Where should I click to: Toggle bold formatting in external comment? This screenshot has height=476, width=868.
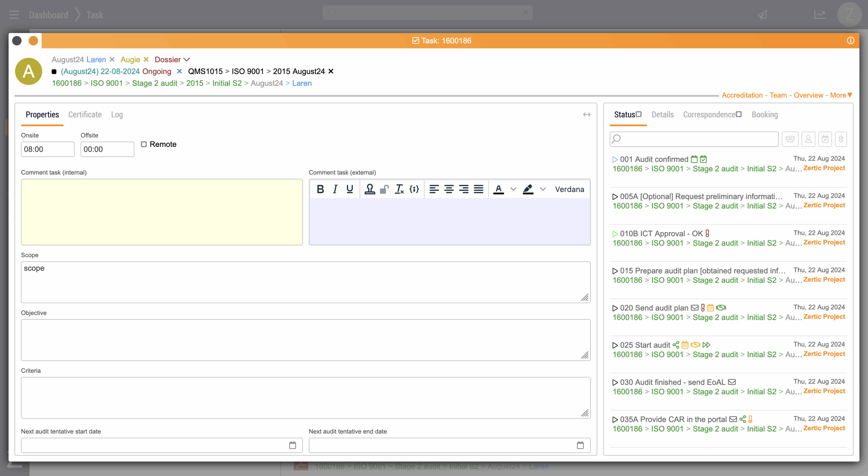(x=320, y=189)
